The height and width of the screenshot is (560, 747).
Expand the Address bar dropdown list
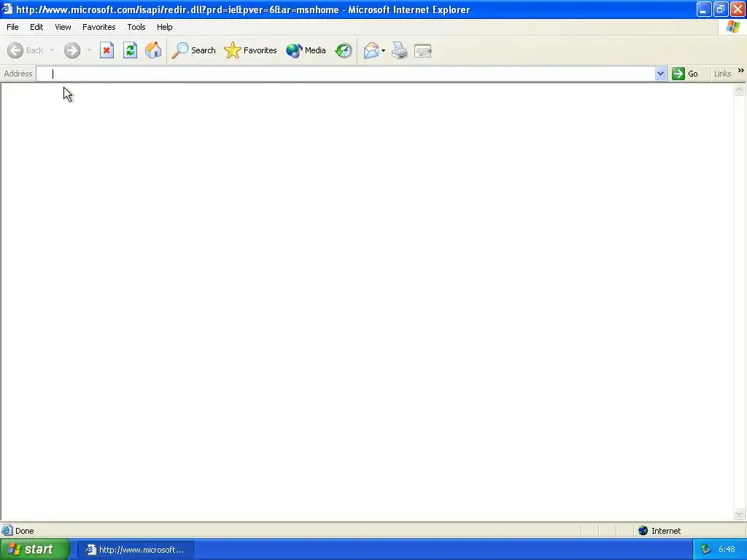coord(660,74)
